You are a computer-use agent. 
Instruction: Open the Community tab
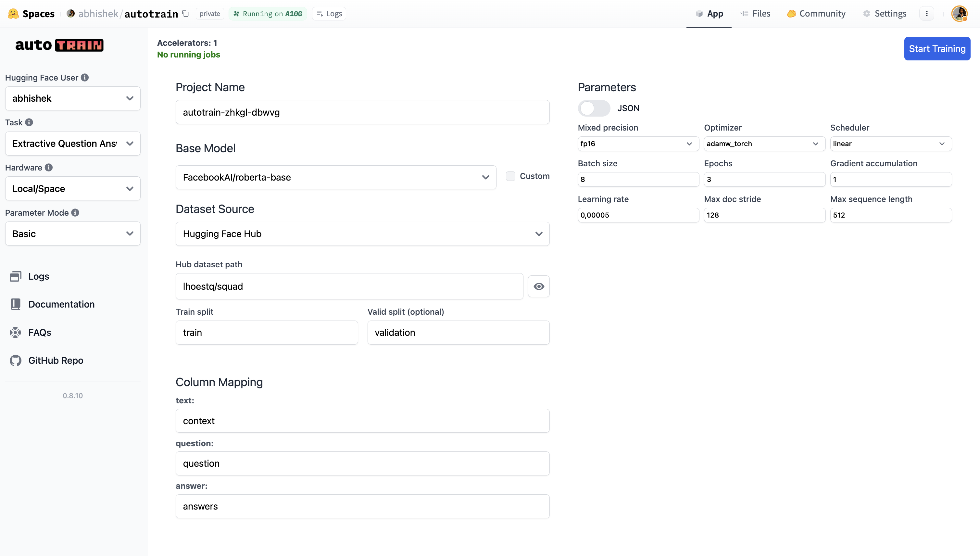click(x=816, y=14)
